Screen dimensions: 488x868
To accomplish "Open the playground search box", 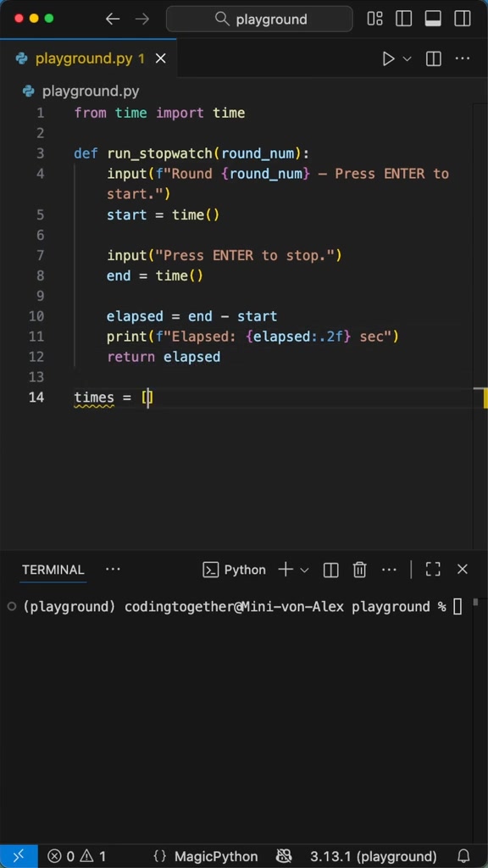I will coord(259,19).
